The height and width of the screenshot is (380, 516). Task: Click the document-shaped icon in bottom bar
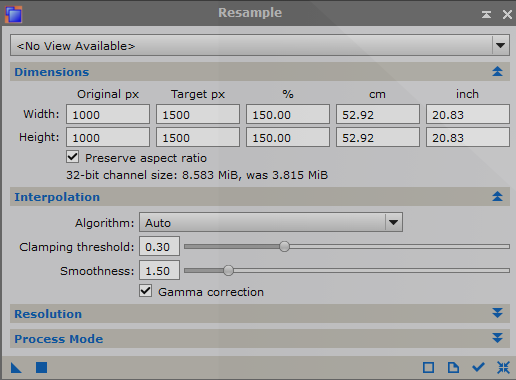[x=453, y=368]
